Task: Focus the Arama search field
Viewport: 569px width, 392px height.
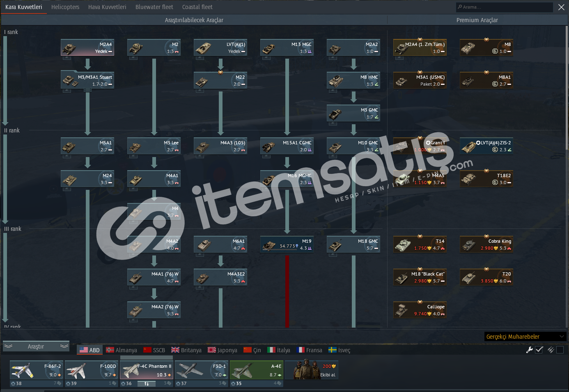Action: click(505, 7)
